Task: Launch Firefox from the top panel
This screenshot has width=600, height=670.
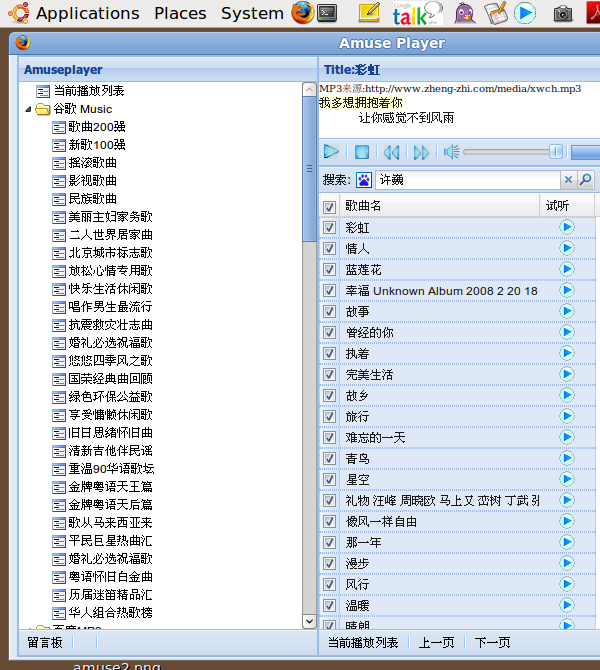Action: coord(303,12)
